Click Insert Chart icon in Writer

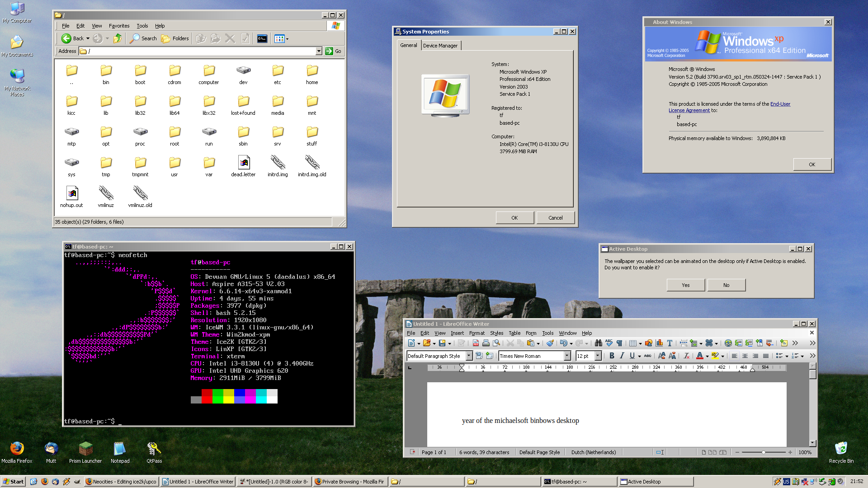659,343
